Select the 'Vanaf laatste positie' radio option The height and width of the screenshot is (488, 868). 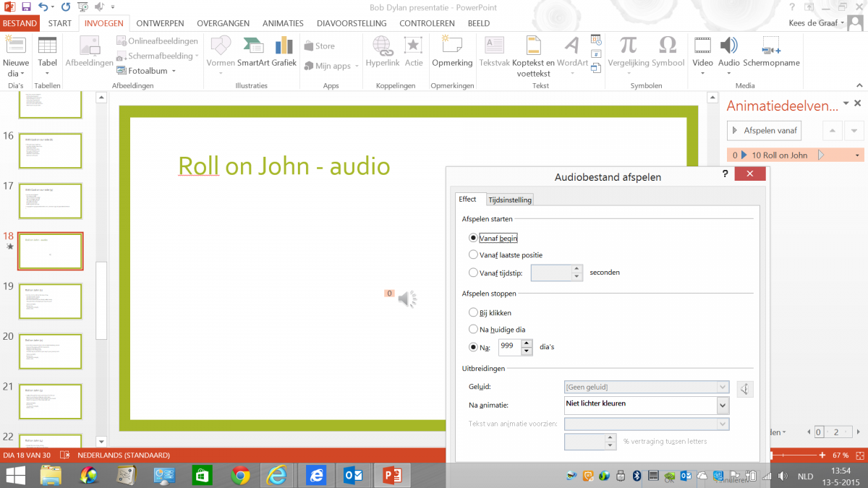[474, 254]
